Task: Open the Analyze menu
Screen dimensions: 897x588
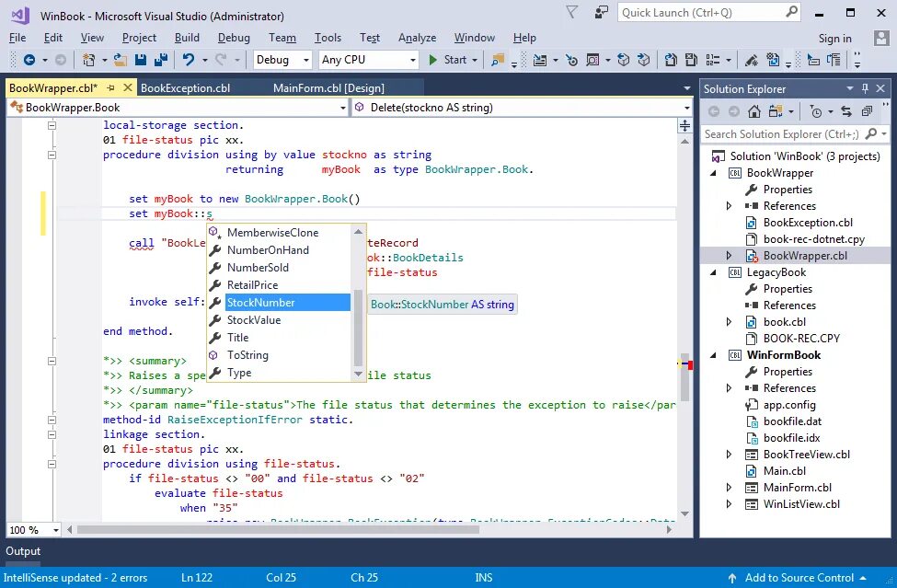Action: [x=417, y=38]
